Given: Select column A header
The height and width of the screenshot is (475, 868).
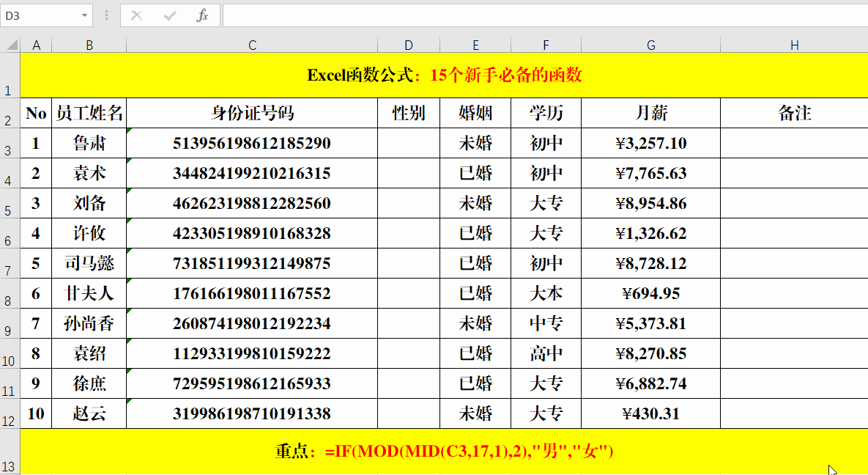Looking at the screenshot, I should coord(36,45).
